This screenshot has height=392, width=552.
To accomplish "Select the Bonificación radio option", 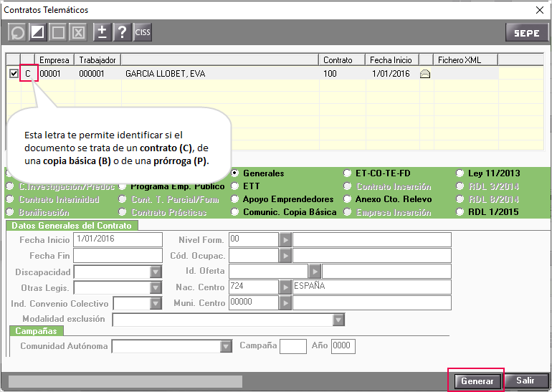I will [x=10, y=212].
